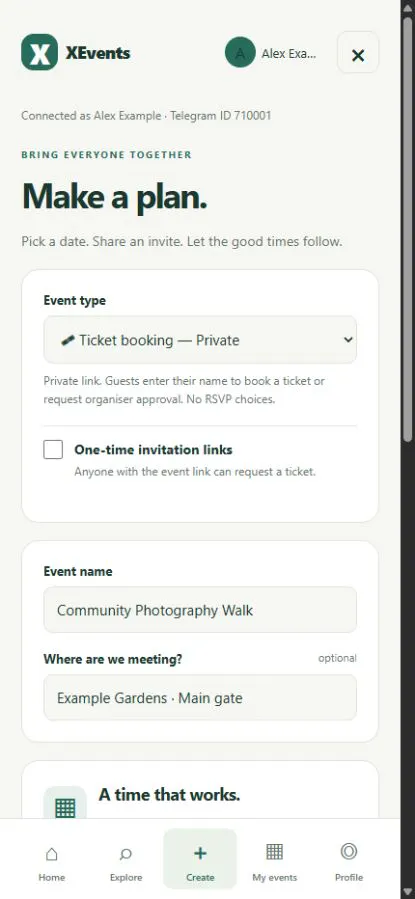Tap the Create plus icon
Image resolution: width=415 pixels, height=899 pixels.
tap(200, 853)
